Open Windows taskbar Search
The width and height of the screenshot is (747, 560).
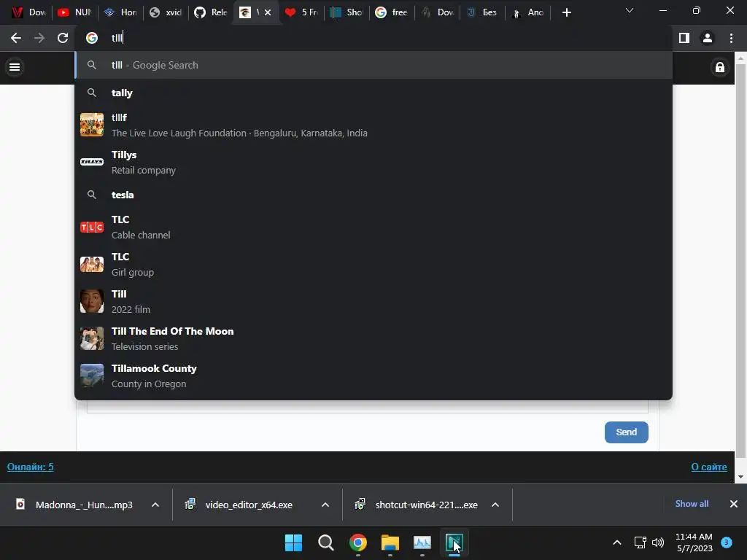(326, 542)
